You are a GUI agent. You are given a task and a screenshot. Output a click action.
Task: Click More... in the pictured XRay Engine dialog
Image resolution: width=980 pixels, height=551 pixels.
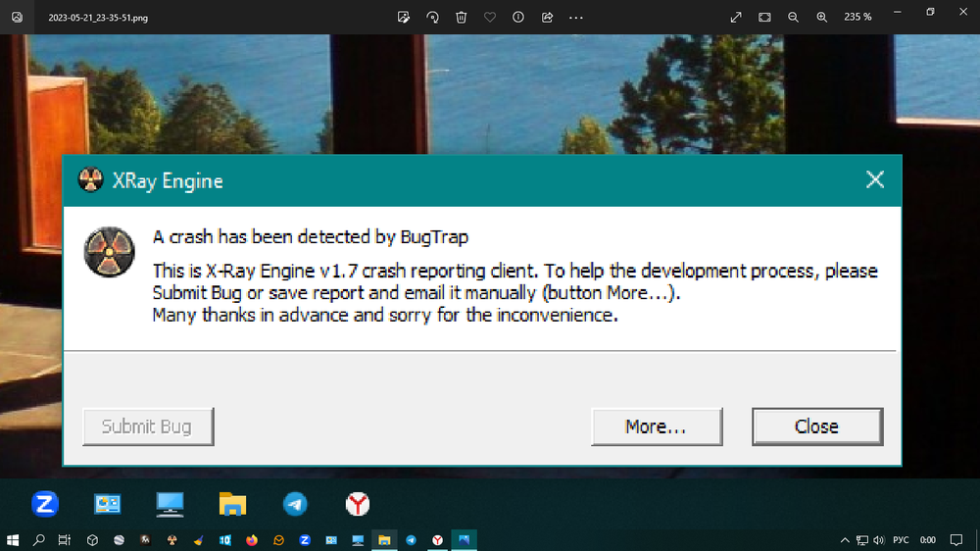(657, 426)
